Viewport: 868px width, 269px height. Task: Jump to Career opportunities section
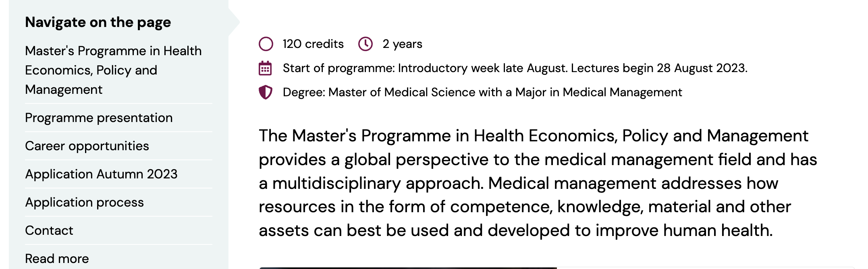[87, 146]
